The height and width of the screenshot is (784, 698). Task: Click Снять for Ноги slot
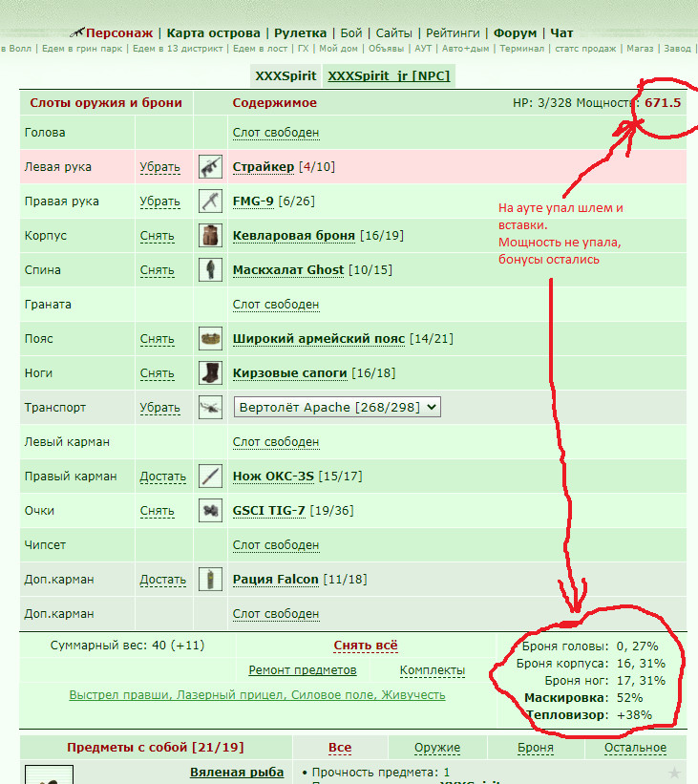coord(157,373)
